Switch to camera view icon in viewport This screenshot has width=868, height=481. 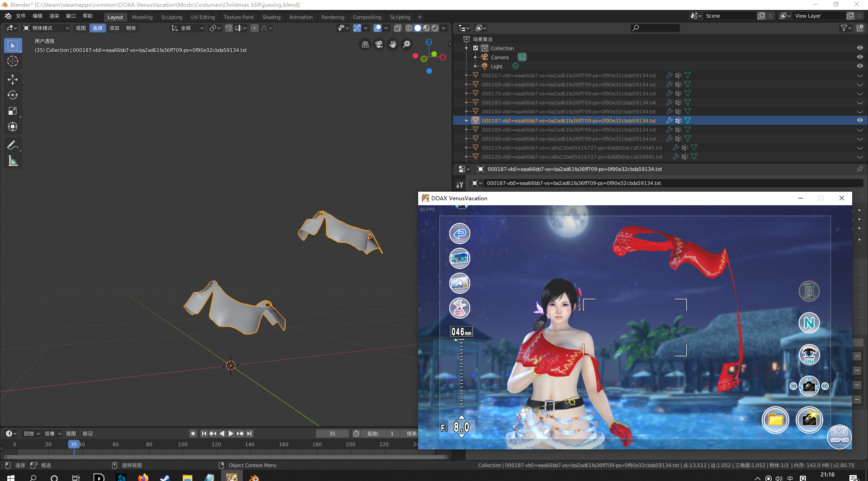click(x=379, y=44)
